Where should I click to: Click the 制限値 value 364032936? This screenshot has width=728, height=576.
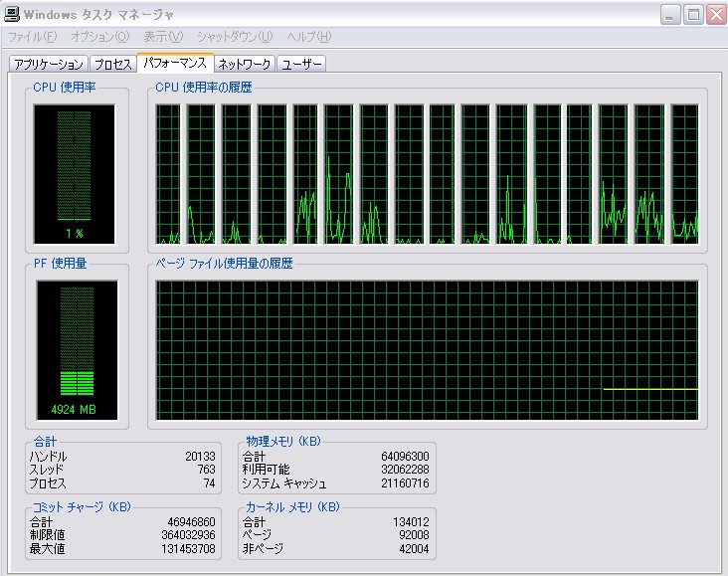(x=189, y=535)
